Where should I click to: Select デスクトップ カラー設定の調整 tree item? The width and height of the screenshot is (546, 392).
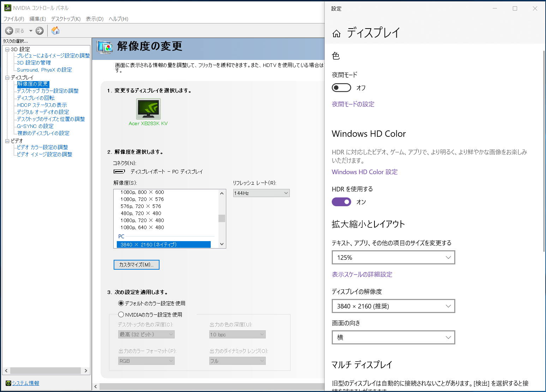click(x=48, y=91)
